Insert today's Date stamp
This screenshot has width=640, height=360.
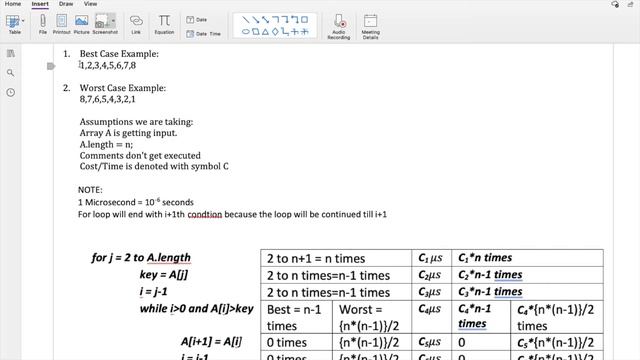point(197,20)
